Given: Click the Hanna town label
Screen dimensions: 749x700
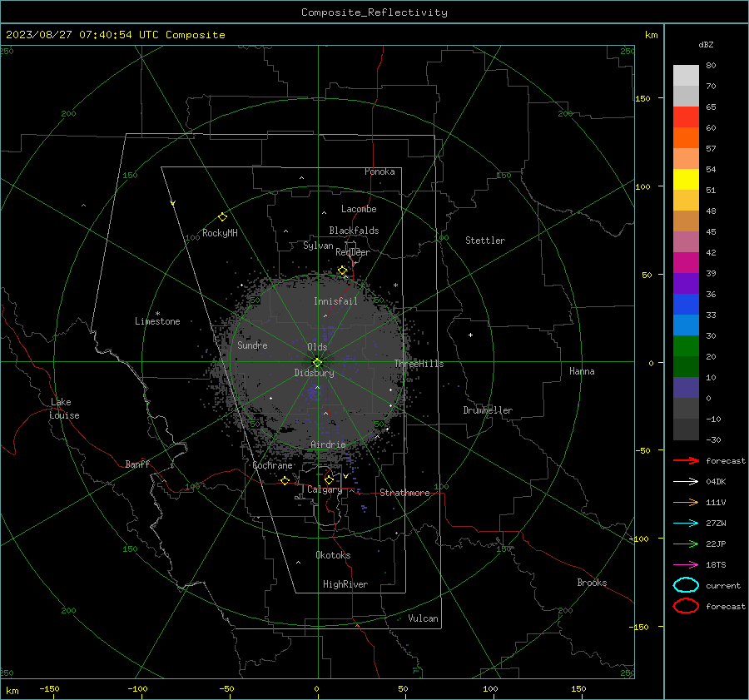Looking at the screenshot, I should pyautogui.click(x=582, y=371).
